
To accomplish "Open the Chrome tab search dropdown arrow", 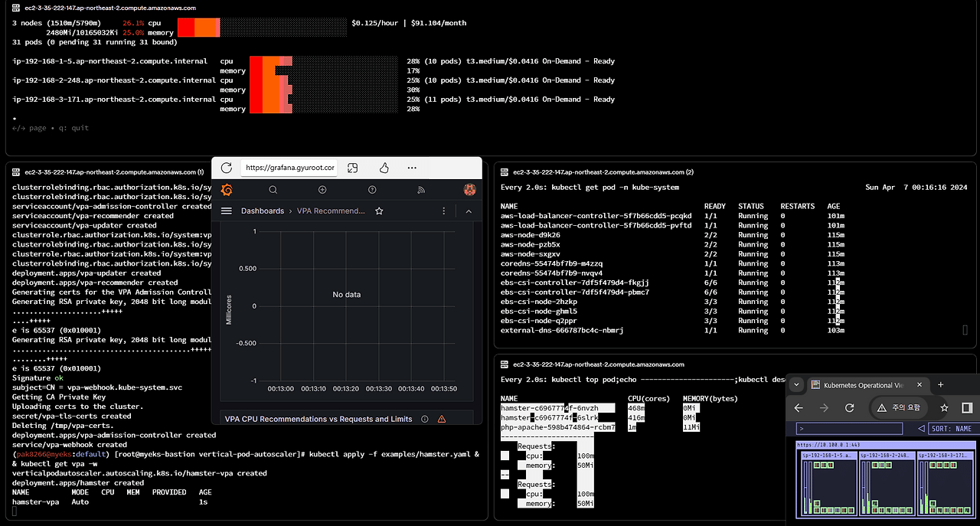I will pos(797,385).
